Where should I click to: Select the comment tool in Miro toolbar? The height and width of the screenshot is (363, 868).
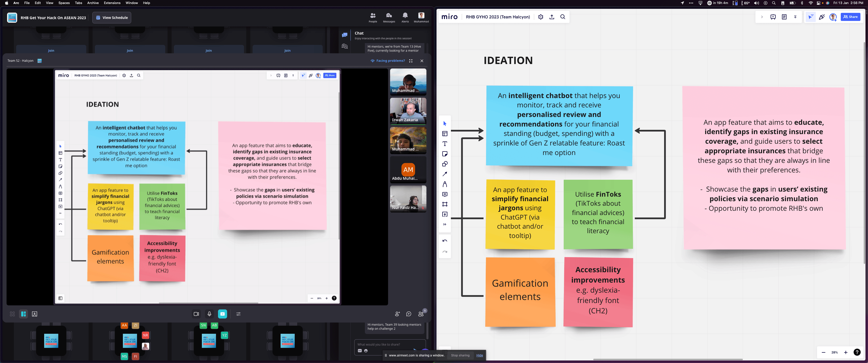point(445,194)
